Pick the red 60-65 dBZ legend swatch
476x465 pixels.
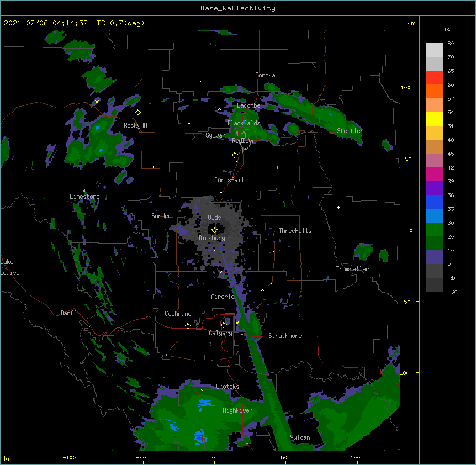pyautogui.click(x=434, y=78)
